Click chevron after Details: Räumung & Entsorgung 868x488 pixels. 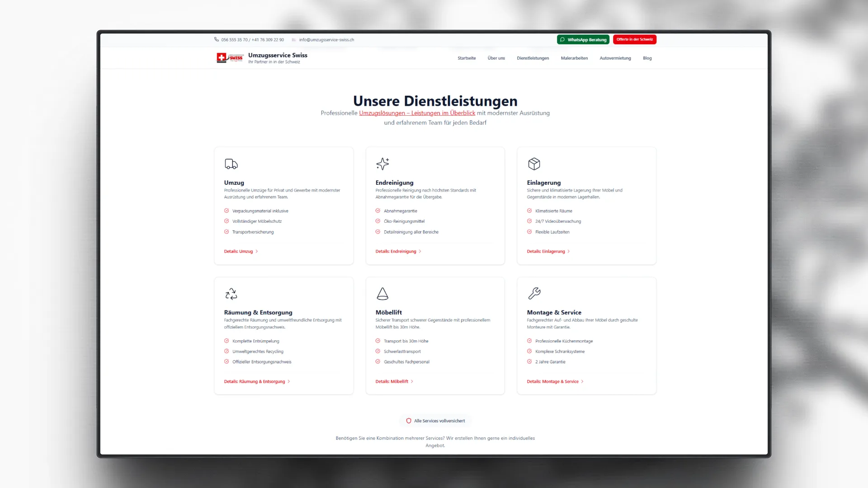[289, 381]
